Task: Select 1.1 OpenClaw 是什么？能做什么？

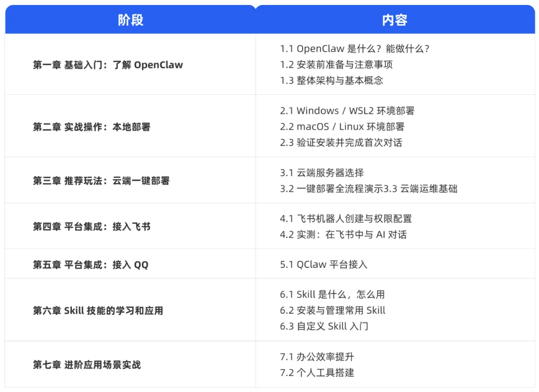Action: [x=355, y=49]
